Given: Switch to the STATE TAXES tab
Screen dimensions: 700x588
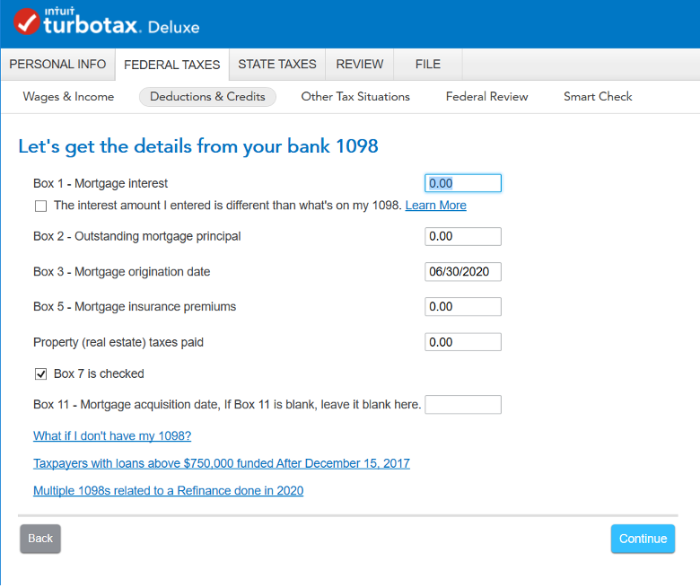Looking at the screenshot, I should coord(277,65).
